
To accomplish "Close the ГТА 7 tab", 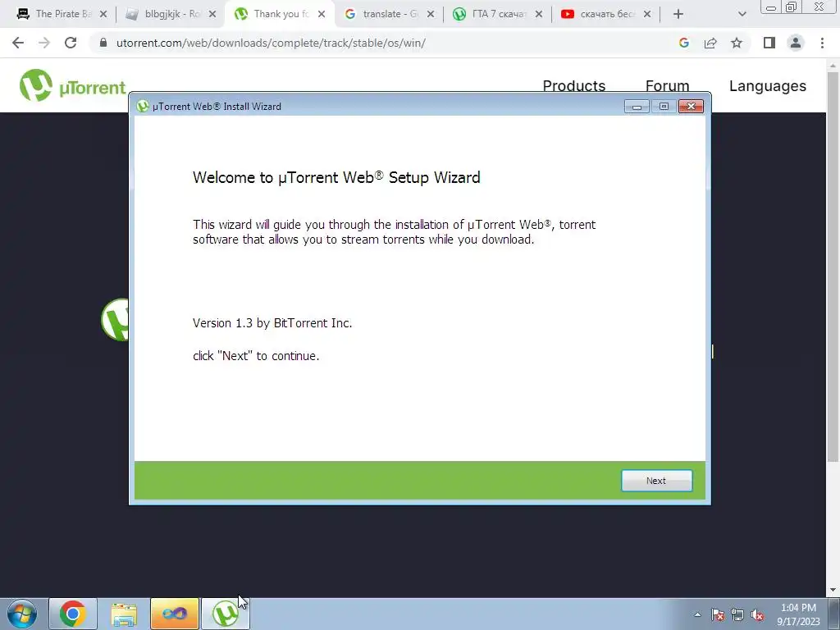I will 539,14.
